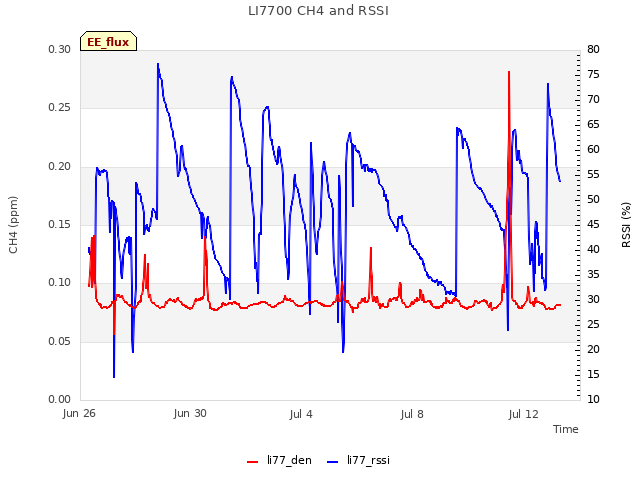Click the 40 right axis value

tap(593, 249)
